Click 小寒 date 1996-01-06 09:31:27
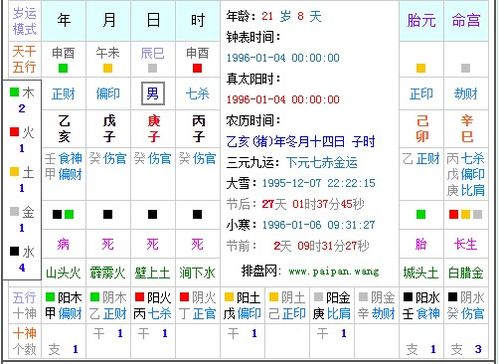This screenshot has width=499, height=364. (x=319, y=225)
